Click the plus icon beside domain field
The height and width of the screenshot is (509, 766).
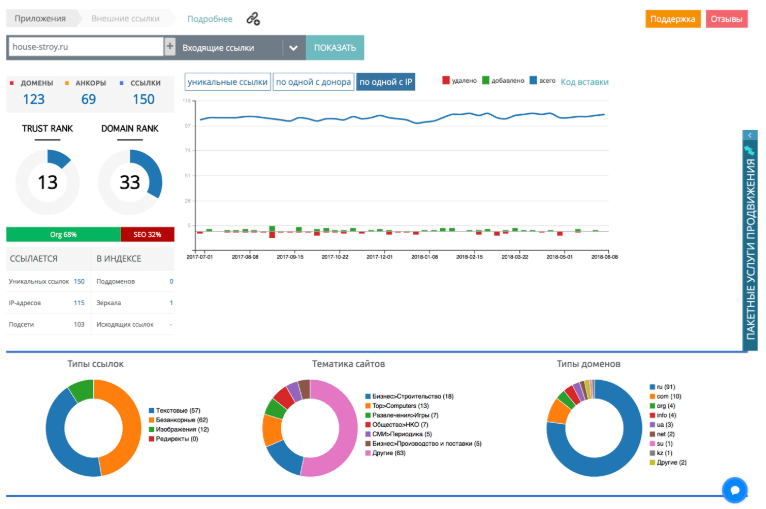coord(170,47)
